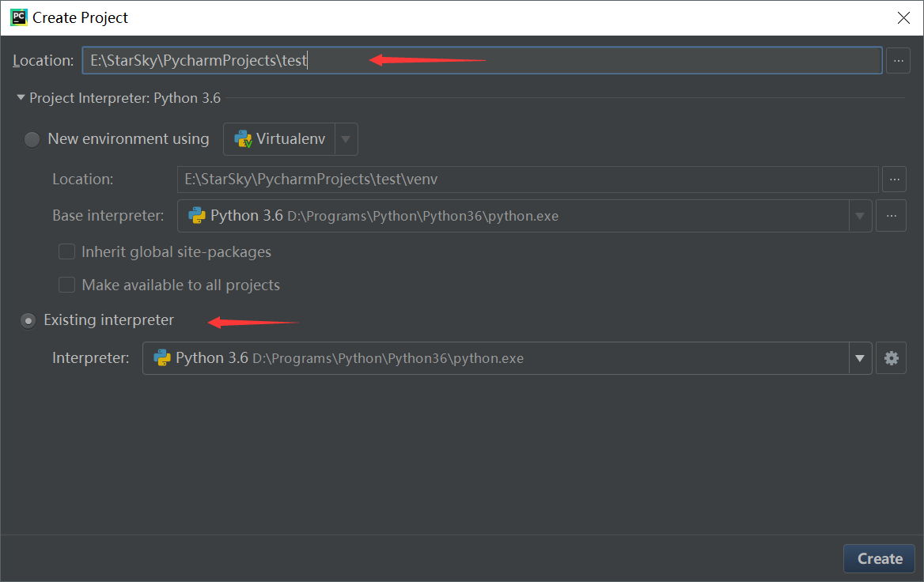Viewport: 924px width, 582px height.
Task: Click the top 'Location:' label
Action: [43, 61]
